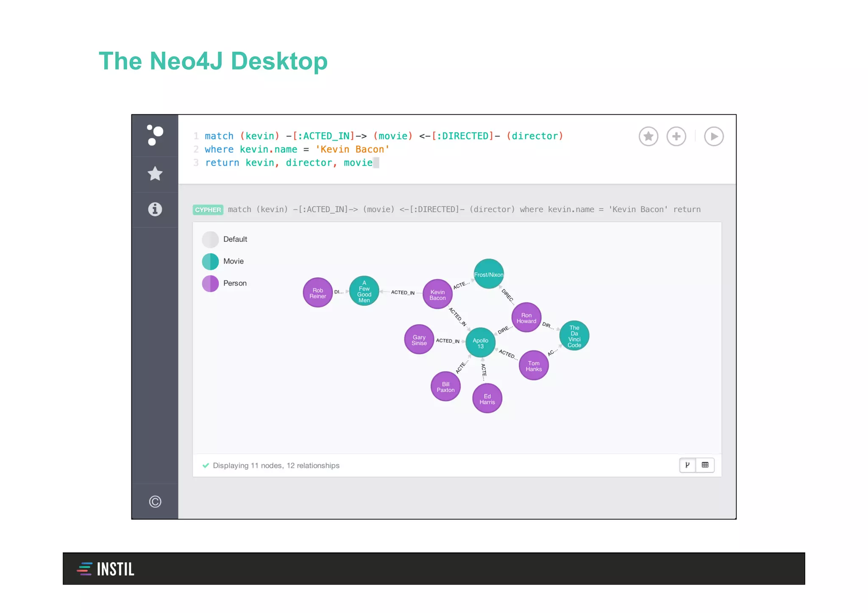Screen dimensions: 868x613
Task: Click the Person legend label
Action: (x=235, y=283)
